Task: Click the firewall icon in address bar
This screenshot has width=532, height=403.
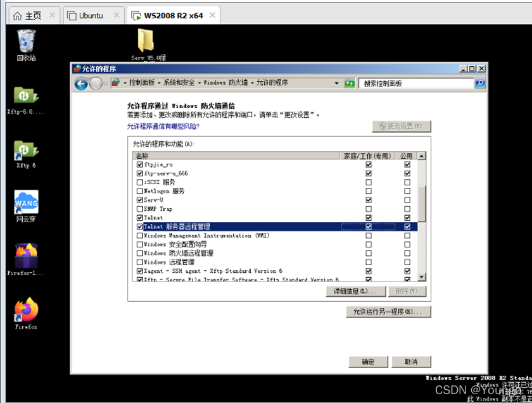Action: coord(116,83)
